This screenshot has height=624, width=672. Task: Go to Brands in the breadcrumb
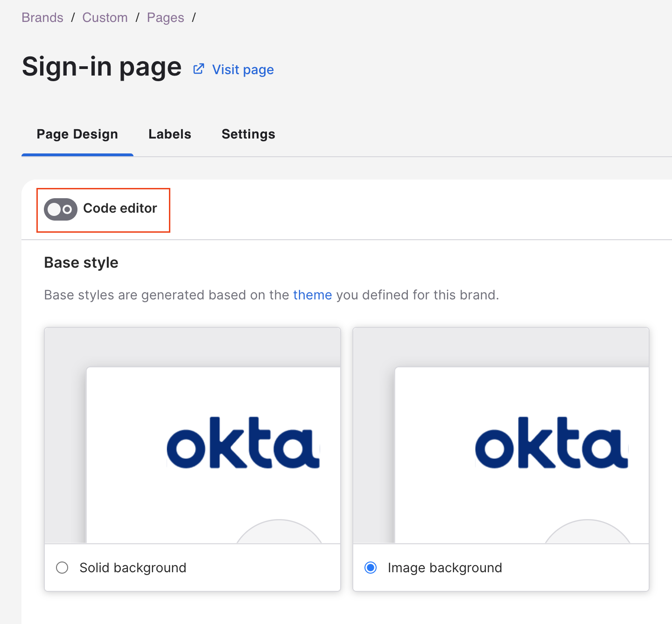tap(42, 18)
